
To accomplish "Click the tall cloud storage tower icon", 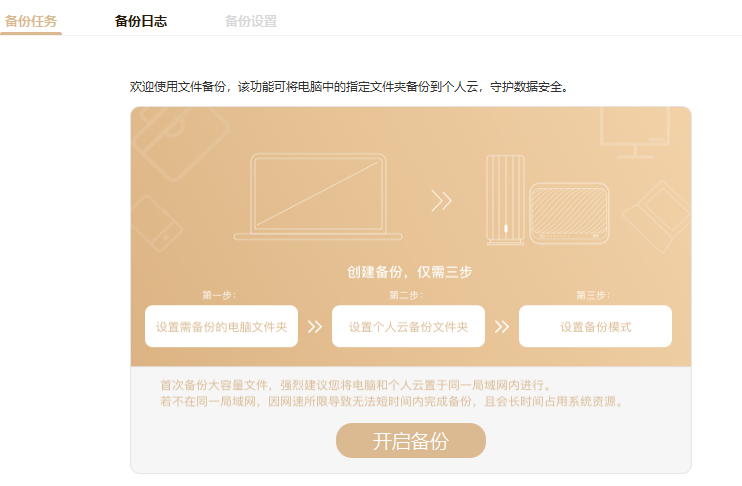I will [505, 199].
